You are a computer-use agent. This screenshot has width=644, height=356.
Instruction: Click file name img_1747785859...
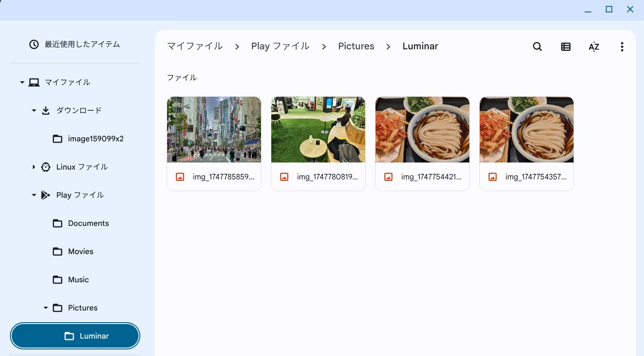223,177
